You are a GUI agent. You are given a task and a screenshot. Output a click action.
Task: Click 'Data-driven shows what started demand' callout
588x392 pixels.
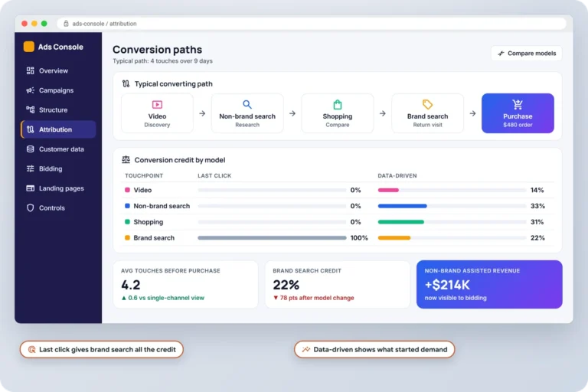pyautogui.click(x=374, y=349)
